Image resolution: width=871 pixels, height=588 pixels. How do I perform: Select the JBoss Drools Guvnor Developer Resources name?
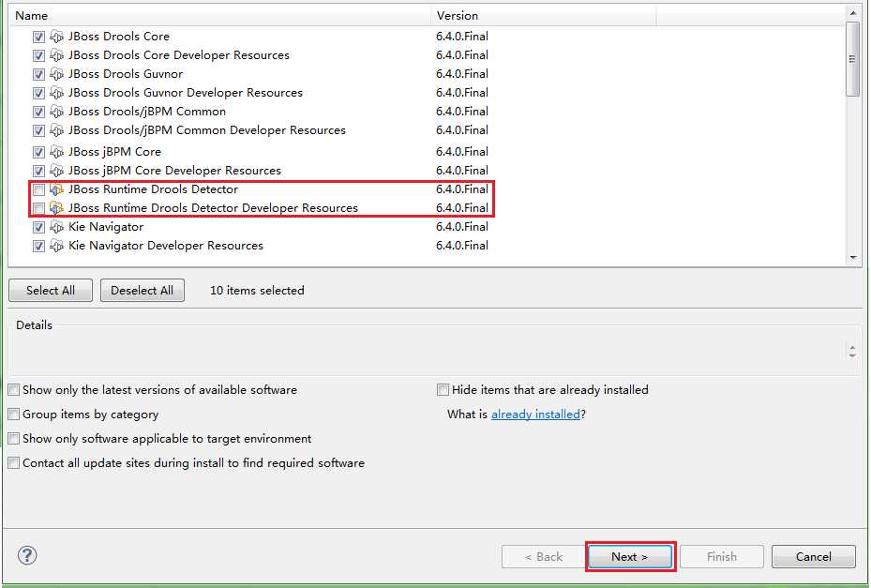coord(186,93)
